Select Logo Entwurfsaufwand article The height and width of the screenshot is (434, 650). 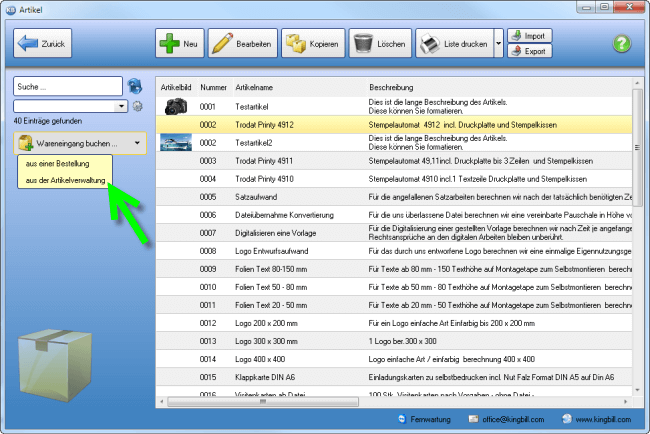[394, 251]
